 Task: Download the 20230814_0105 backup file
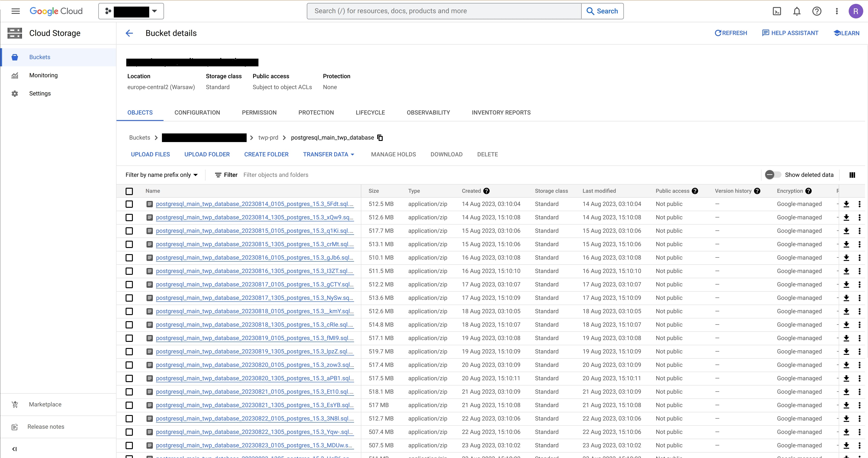point(846,204)
